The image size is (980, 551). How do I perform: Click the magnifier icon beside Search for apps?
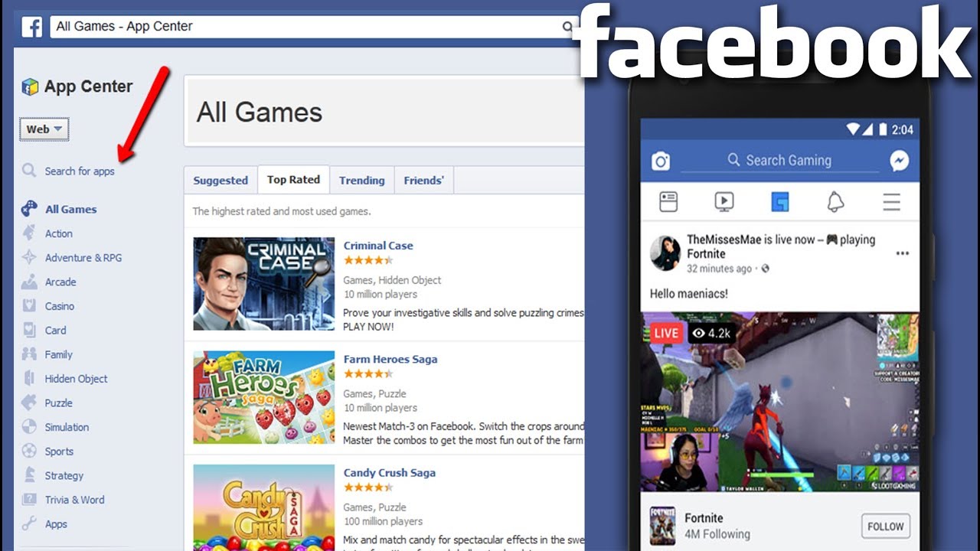click(29, 171)
